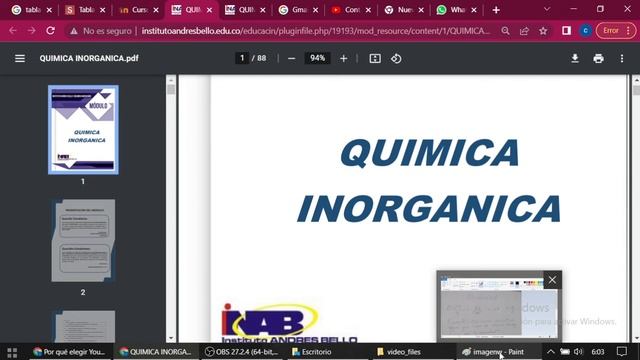
Task: Select page 2 thumbnail
Action: 83,240
